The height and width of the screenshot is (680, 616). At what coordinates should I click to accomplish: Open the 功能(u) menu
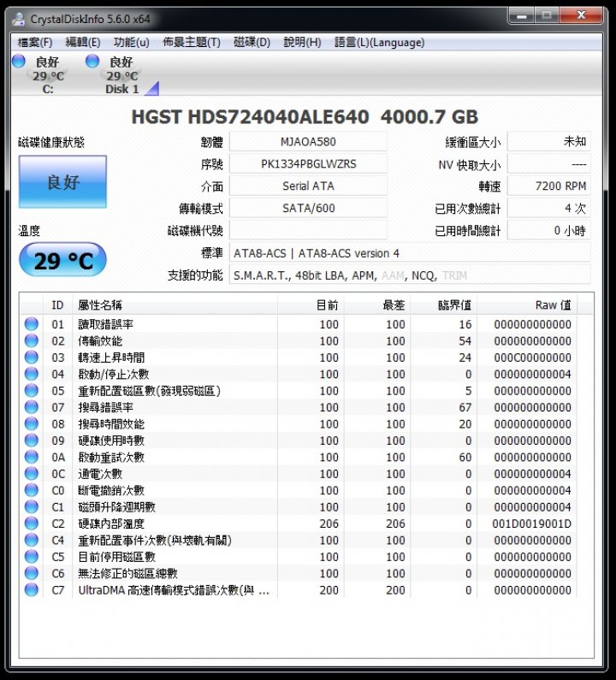point(132,42)
